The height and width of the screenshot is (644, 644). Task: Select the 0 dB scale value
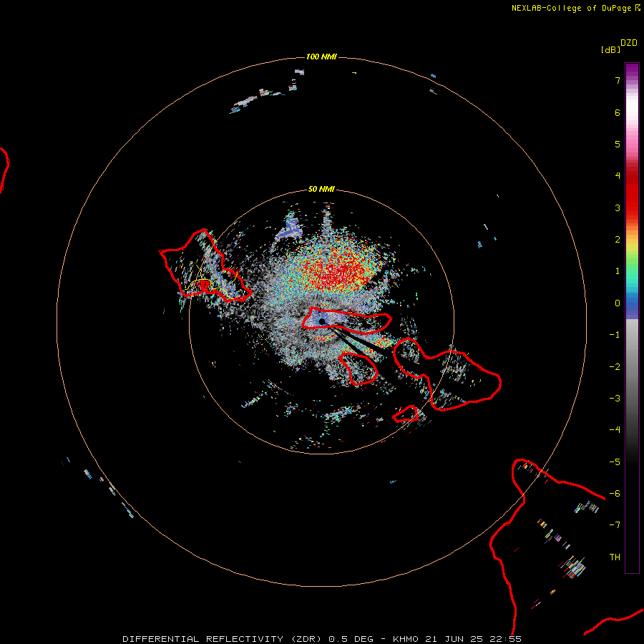click(618, 303)
